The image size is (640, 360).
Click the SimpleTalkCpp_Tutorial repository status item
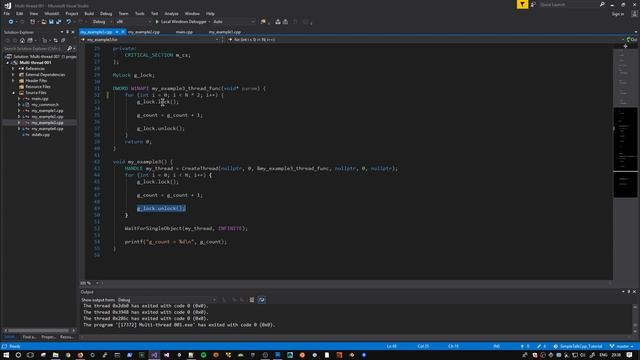click(x=578, y=346)
